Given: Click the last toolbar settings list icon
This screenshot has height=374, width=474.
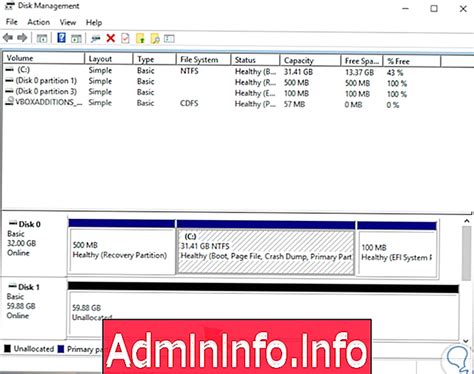Looking at the screenshot, I should pos(169,39).
